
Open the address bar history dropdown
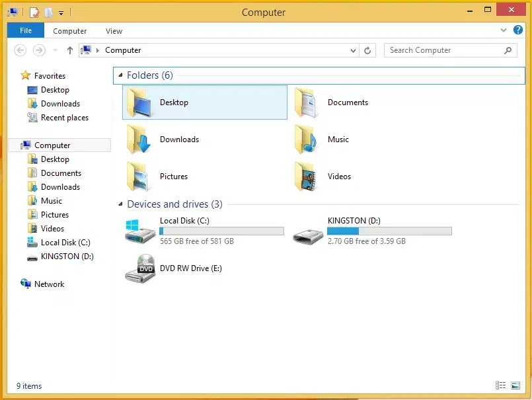click(x=354, y=50)
